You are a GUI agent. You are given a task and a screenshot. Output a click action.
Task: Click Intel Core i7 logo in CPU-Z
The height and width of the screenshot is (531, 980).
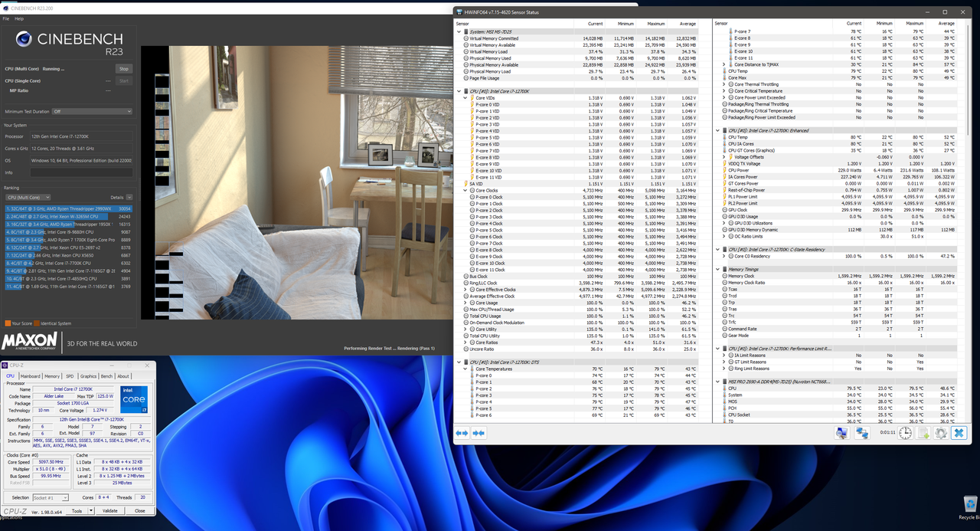pyautogui.click(x=133, y=399)
